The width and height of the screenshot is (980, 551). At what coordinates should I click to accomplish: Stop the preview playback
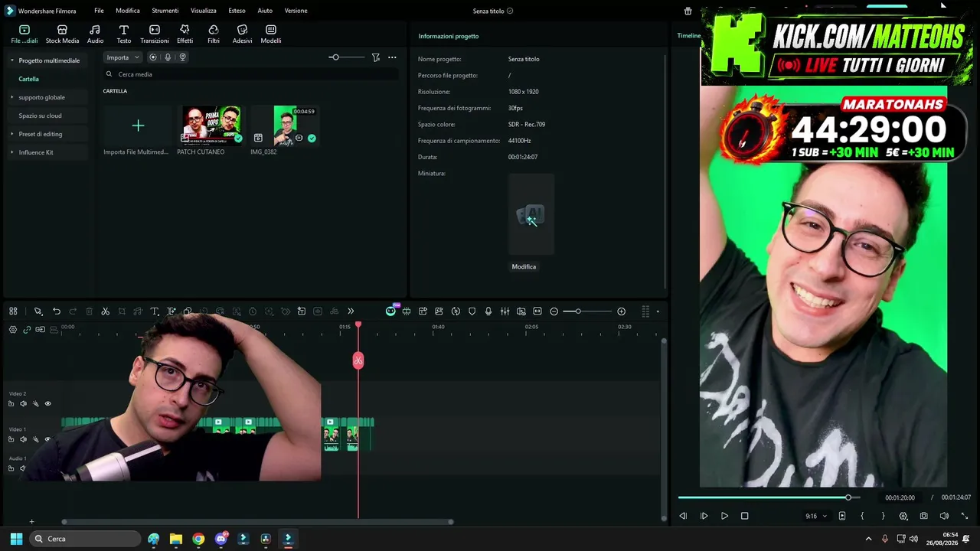click(744, 517)
